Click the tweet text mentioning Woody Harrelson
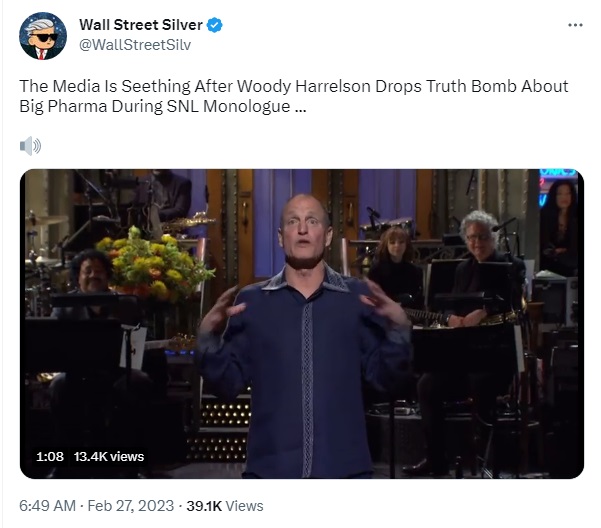The height and width of the screenshot is (528, 601). [294, 96]
